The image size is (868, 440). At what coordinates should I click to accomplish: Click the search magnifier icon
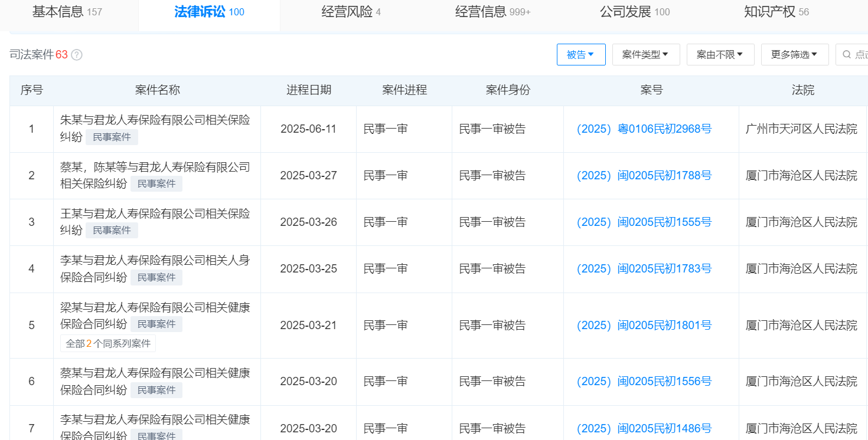tap(846, 54)
